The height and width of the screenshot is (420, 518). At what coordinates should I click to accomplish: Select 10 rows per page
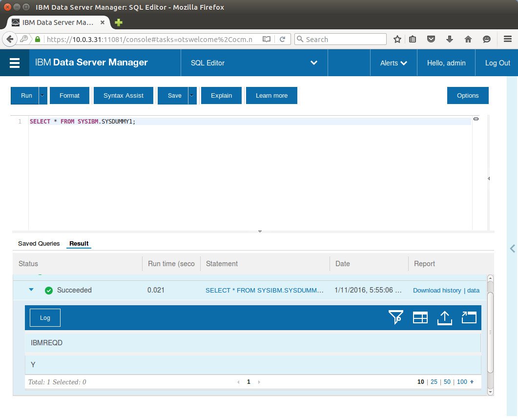click(420, 382)
